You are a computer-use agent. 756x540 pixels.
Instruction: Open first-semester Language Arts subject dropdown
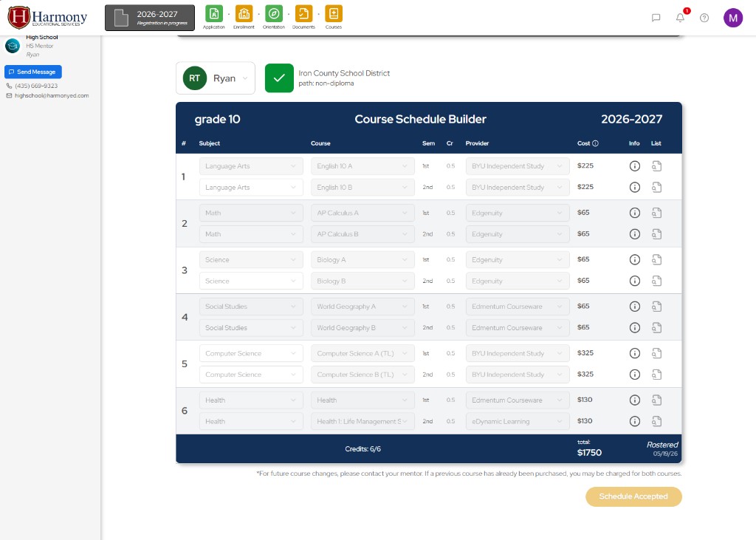click(251, 166)
